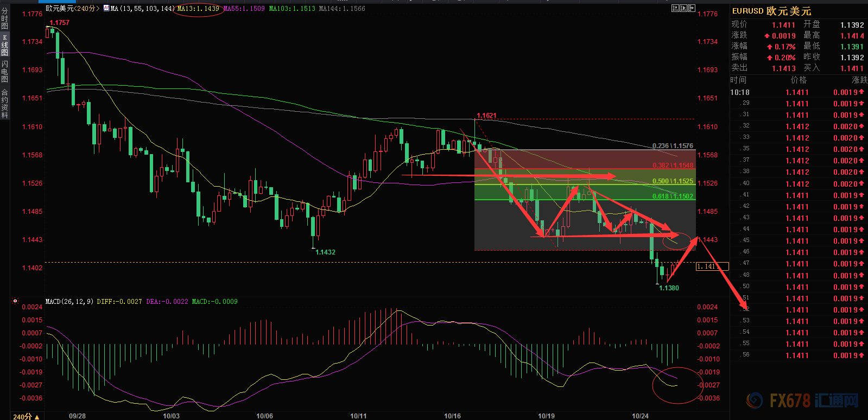Click the 1.1757 high price label
The height and width of the screenshot is (420, 868).
click(59, 23)
